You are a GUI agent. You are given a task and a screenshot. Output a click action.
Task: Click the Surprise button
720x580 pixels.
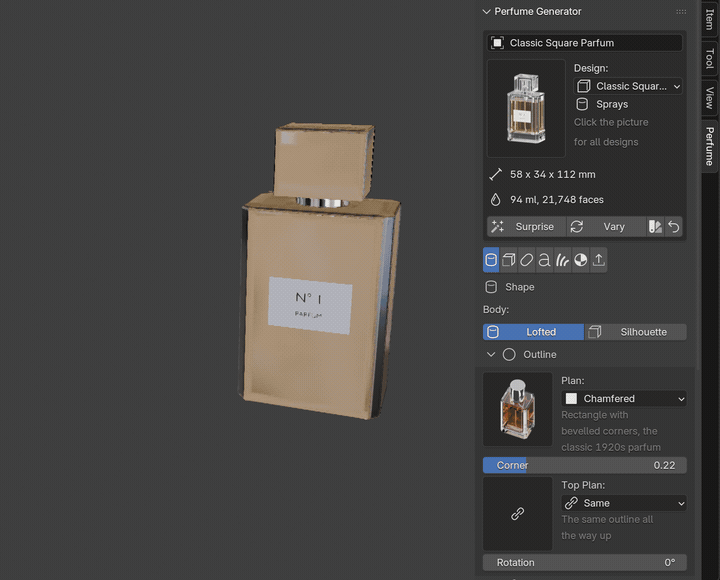pyautogui.click(x=527, y=226)
